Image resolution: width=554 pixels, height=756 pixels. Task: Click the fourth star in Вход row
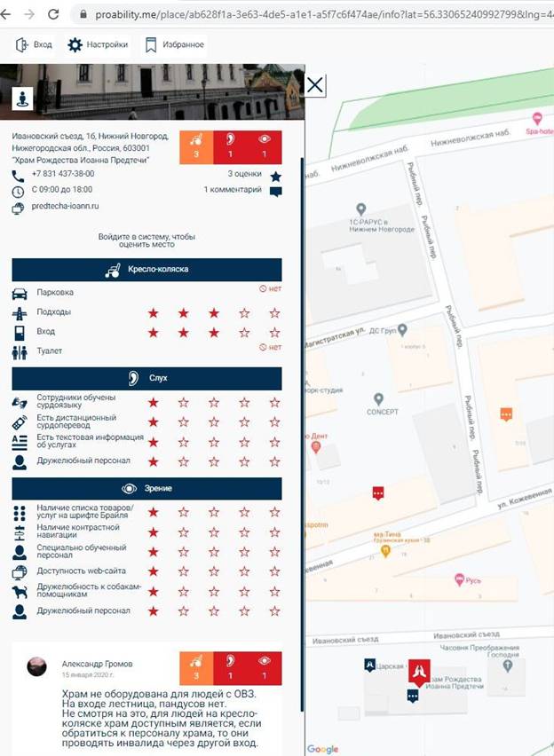click(x=244, y=333)
